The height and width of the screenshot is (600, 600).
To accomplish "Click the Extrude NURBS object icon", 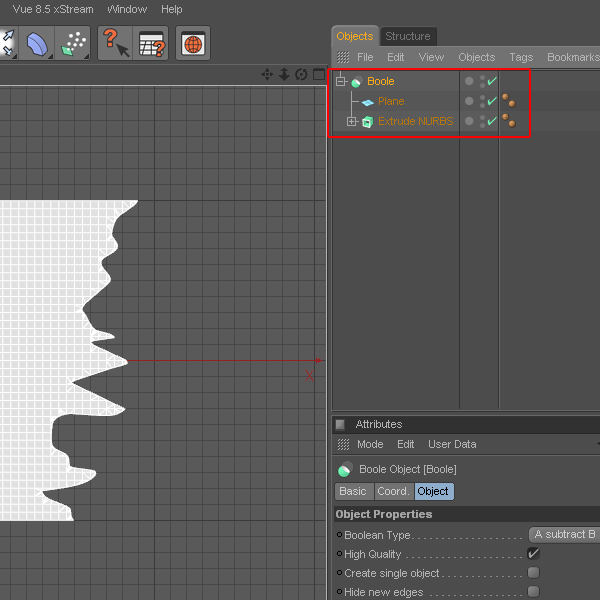I will 367,122.
